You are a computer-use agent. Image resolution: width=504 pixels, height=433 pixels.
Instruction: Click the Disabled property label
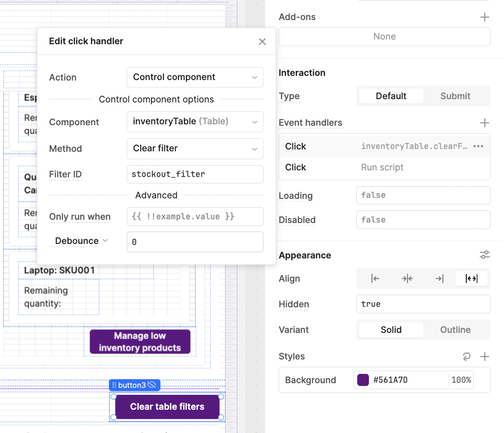point(297,220)
